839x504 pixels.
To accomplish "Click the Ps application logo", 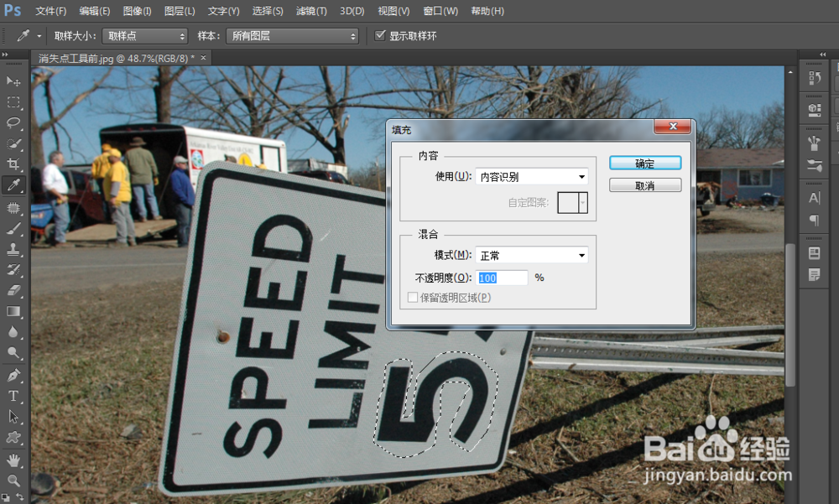I will 13,10.
